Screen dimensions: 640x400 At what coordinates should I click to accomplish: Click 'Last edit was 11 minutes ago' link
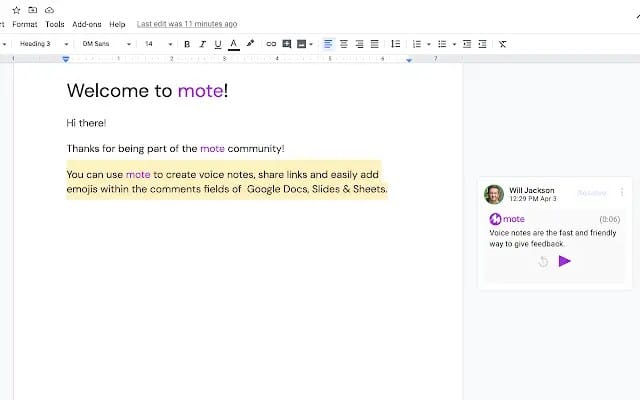coord(187,23)
